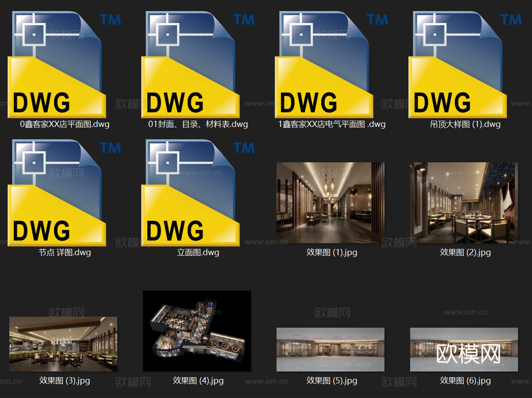Click the file name 效果图 (1).jpg
Viewport: 532px width, 398px height.
332,252
